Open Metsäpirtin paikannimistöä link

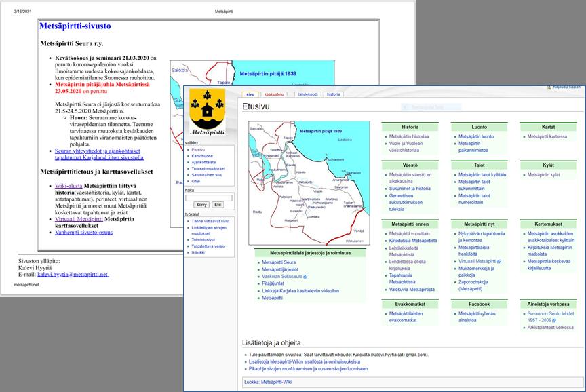click(x=473, y=147)
